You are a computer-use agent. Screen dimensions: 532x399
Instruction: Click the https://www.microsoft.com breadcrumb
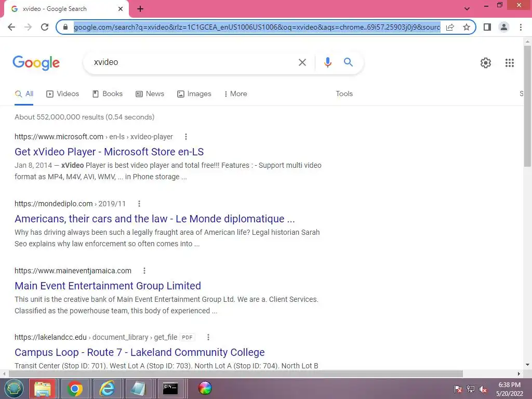pos(59,137)
